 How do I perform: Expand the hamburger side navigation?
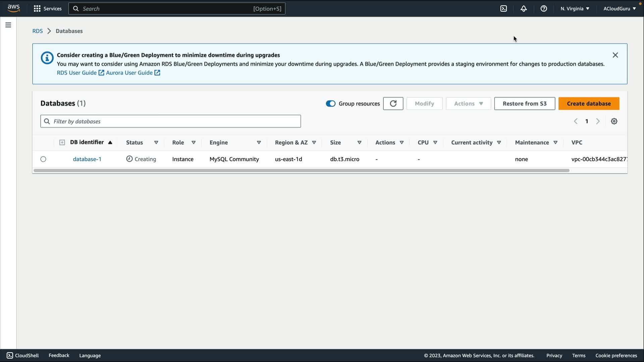click(x=8, y=25)
